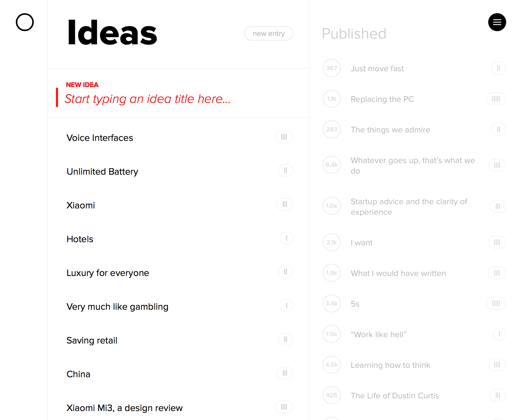Click the circle logo icon
The width and height of the screenshot is (522, 420).
25,22
